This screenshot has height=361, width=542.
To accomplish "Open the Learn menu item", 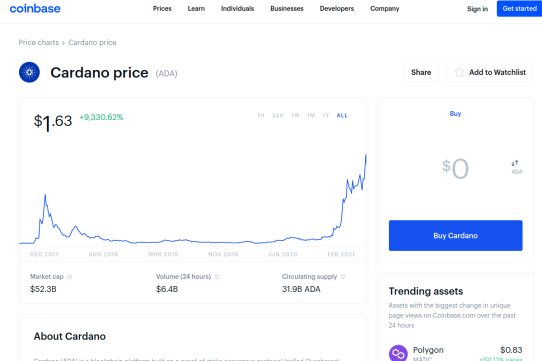I will coord(196,9).
